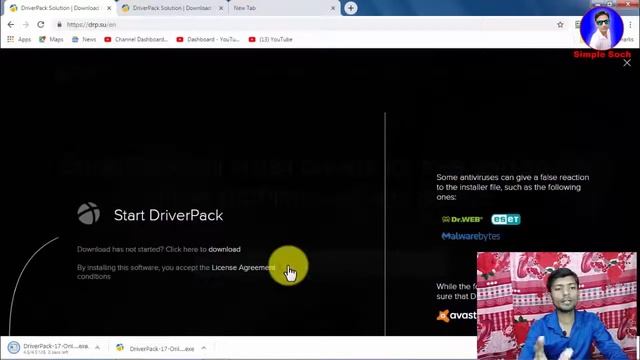The height and width of the screenshot is (360, 640).
Task: Close the New Tab tab
Action: coord(333,8)
